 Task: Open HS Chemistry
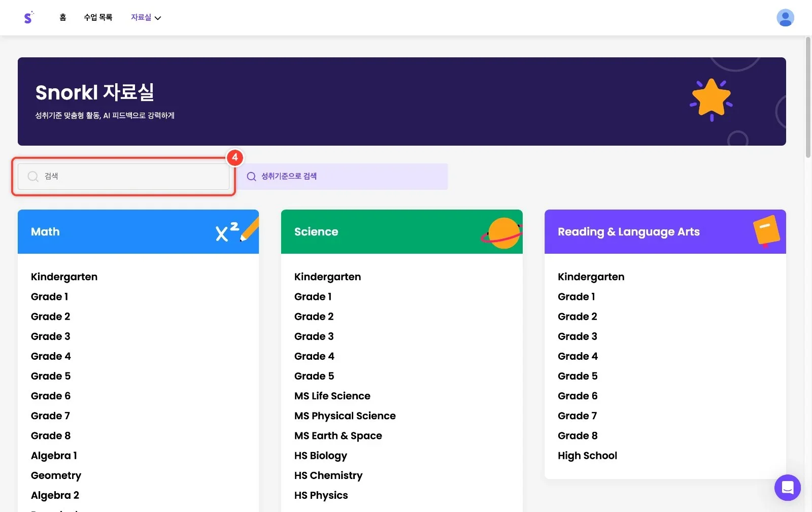[x=328, y=475]
